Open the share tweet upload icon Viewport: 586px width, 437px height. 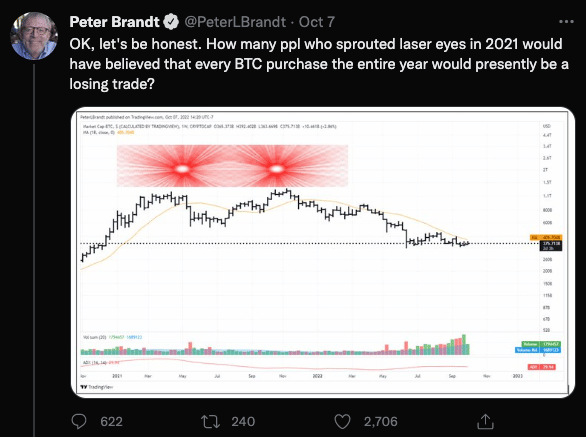(x=485, y=421)
